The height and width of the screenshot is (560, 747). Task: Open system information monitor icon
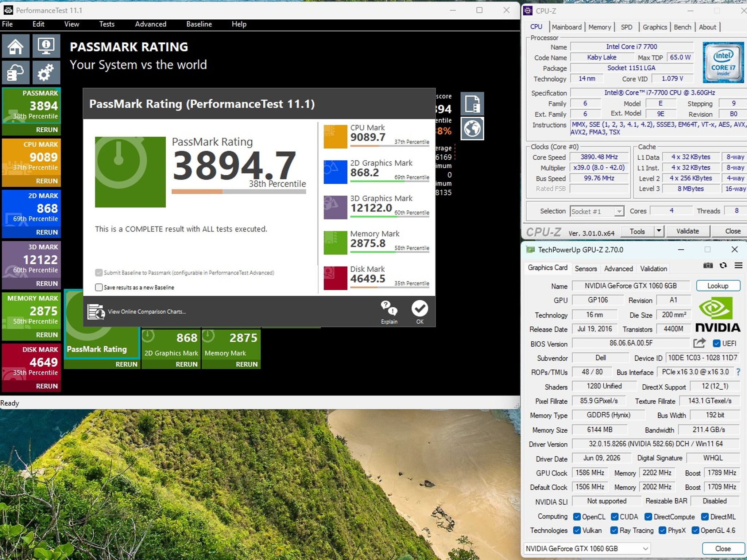pyautogui.click(x=46, y=46)
